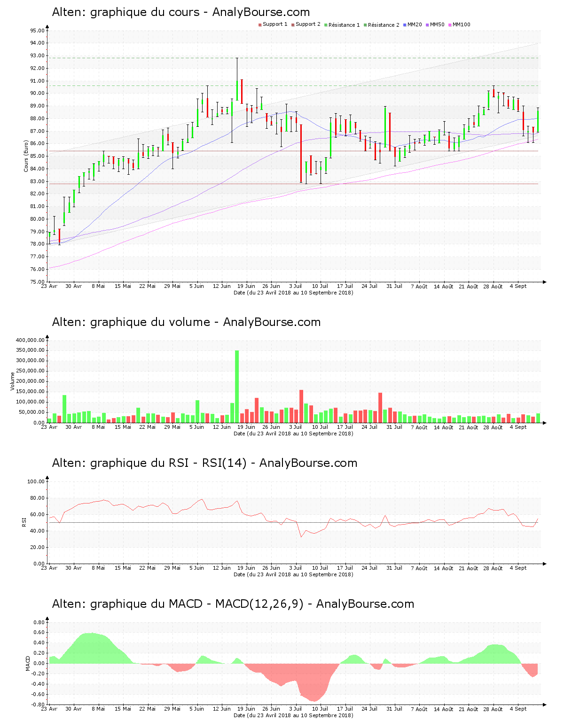564x728 pixels.
Task: Select the Résistance 2 legend label
Action: 384,25
